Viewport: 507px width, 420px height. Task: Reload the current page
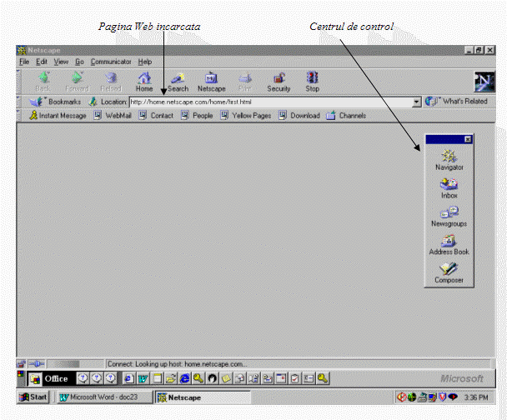pyautogui.click(x=111, y=82)
